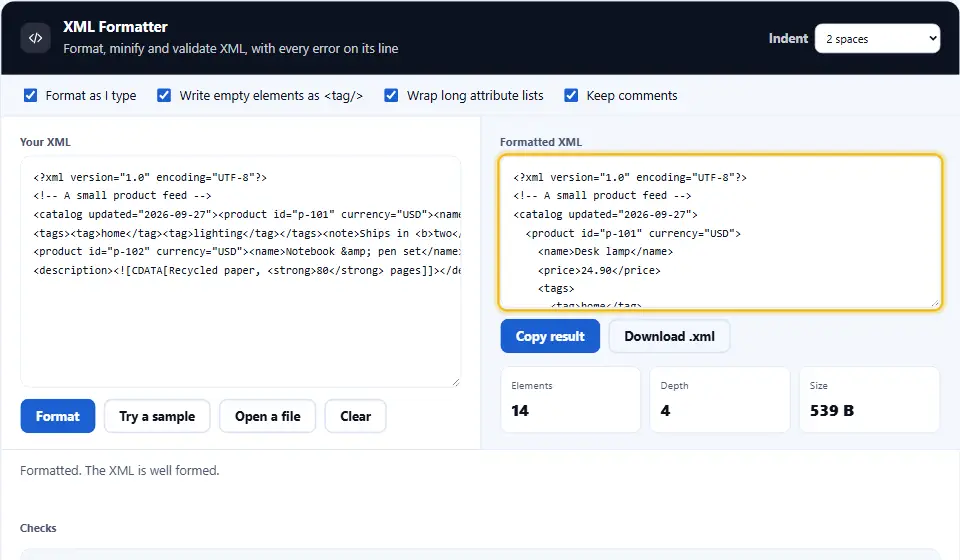
Task: Click the Checks section heading
Action: click(38, 528)
